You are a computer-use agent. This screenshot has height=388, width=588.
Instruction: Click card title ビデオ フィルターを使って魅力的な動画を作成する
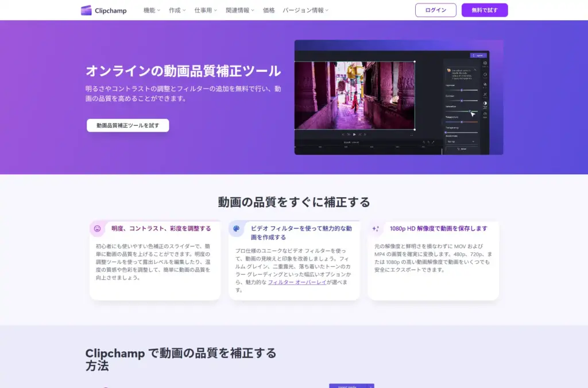tap(301, 233)
